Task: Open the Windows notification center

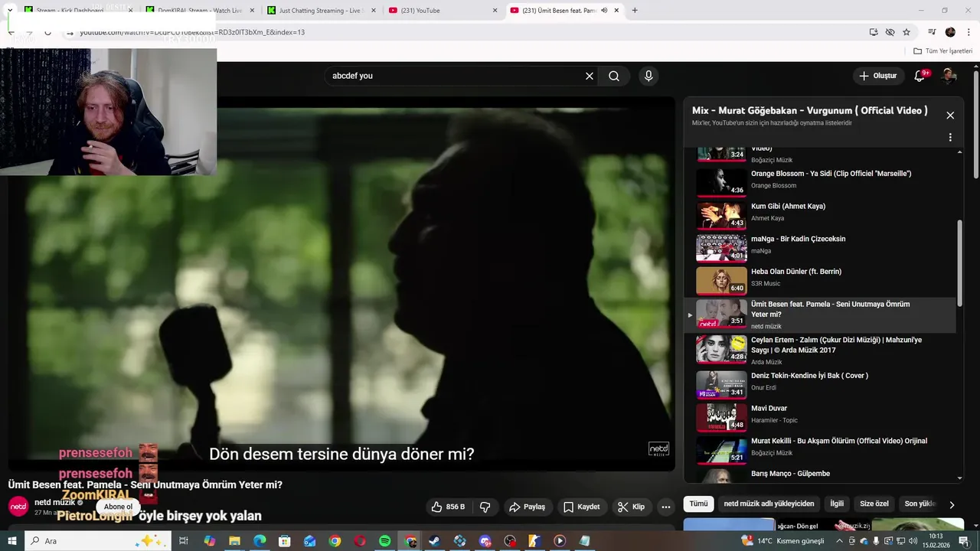Action: pos(963,541)
